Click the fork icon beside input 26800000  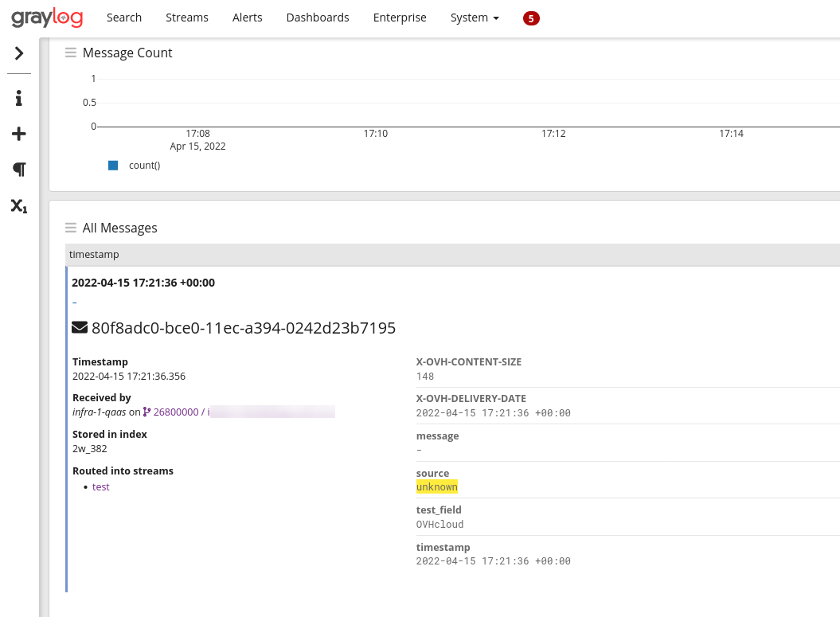(147, 412)
